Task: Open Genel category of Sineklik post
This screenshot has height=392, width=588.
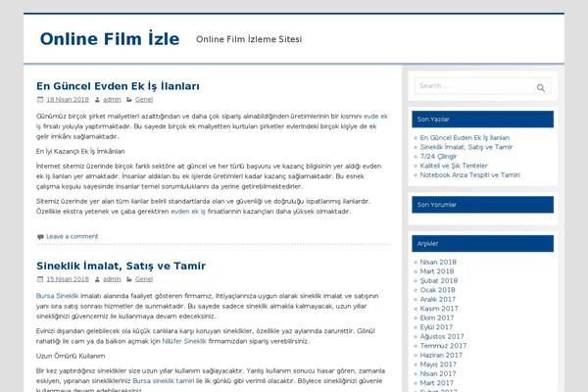Action: (x=144, y=279)
